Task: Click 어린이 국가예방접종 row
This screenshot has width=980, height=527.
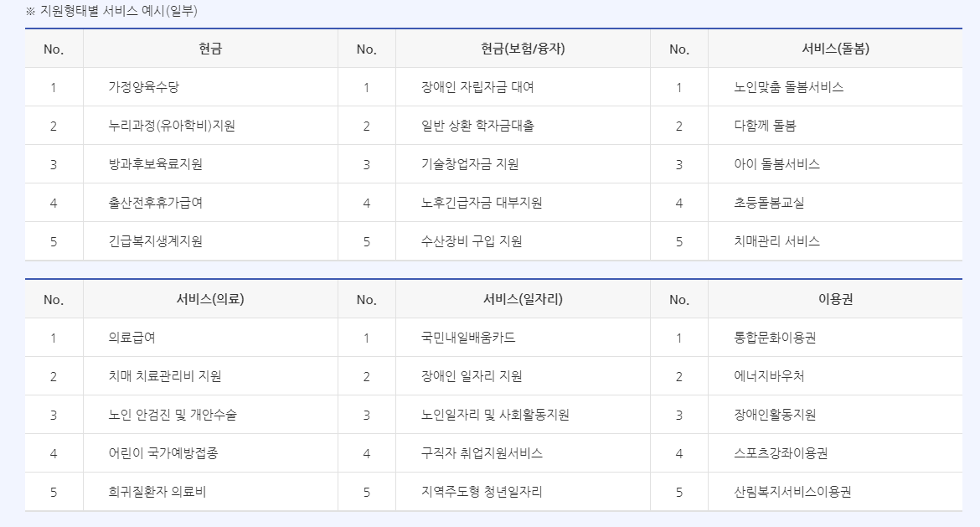Action: [163, 453]
